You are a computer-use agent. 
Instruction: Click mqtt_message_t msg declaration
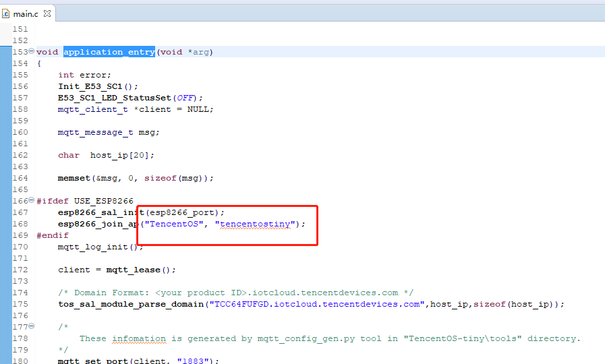coord(109,132)
